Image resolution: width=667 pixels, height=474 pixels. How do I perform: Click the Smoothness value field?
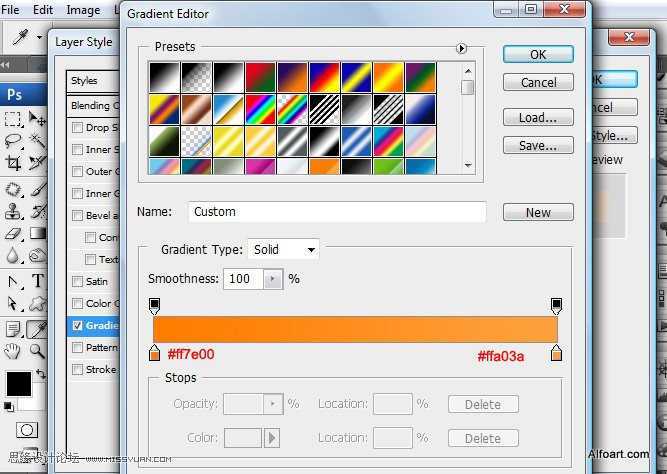[243, 279]
